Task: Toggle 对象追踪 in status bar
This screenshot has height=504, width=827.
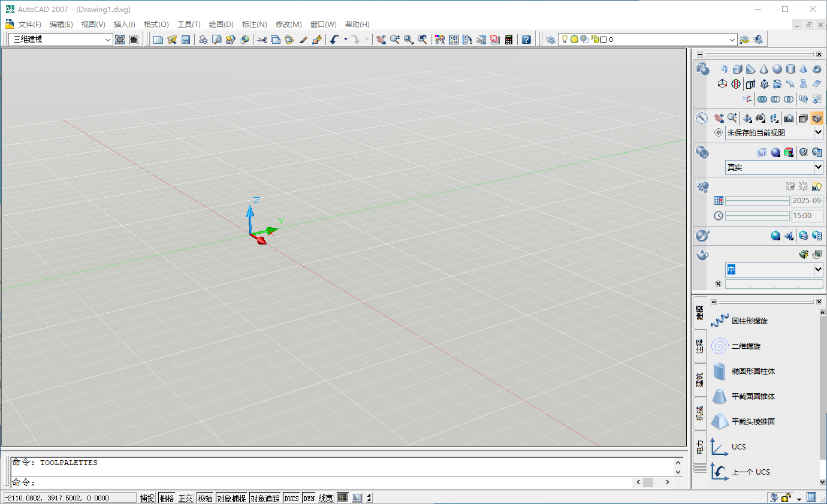Action: click(x=265, y=498)
